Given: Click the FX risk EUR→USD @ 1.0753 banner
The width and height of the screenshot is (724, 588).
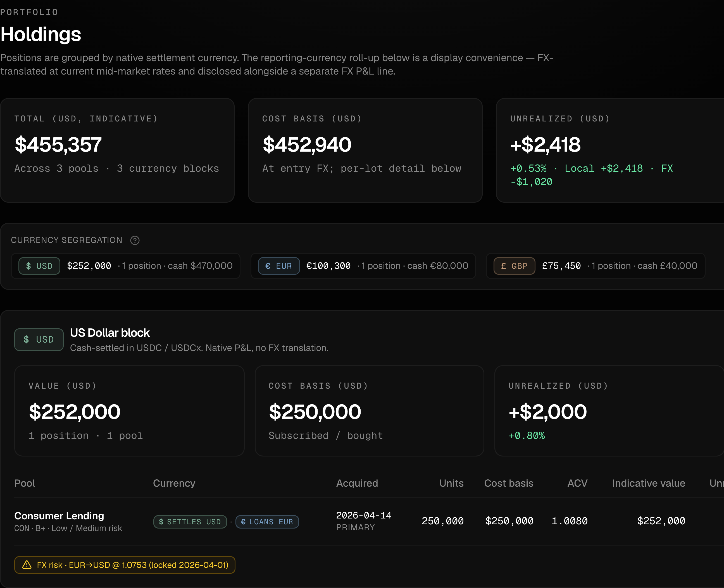Looking at the screenshot, I should [x=125, y=565].
